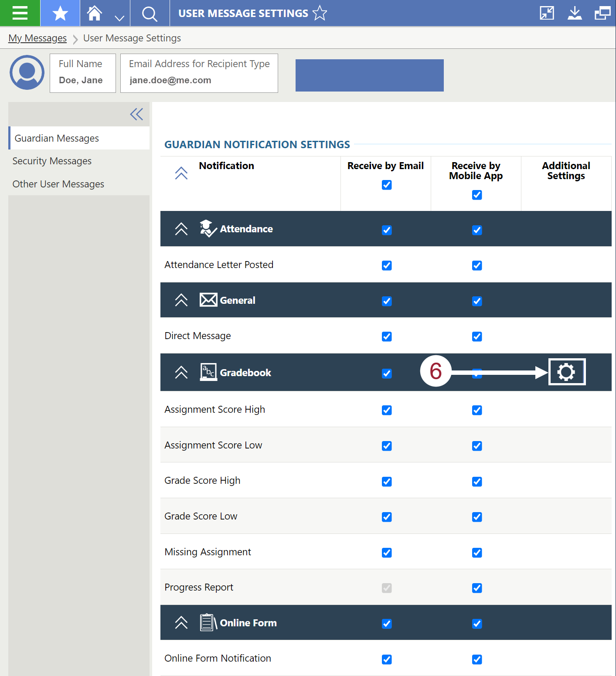
Task: Click the resize screen icon near top right
Action: point(546,13)
